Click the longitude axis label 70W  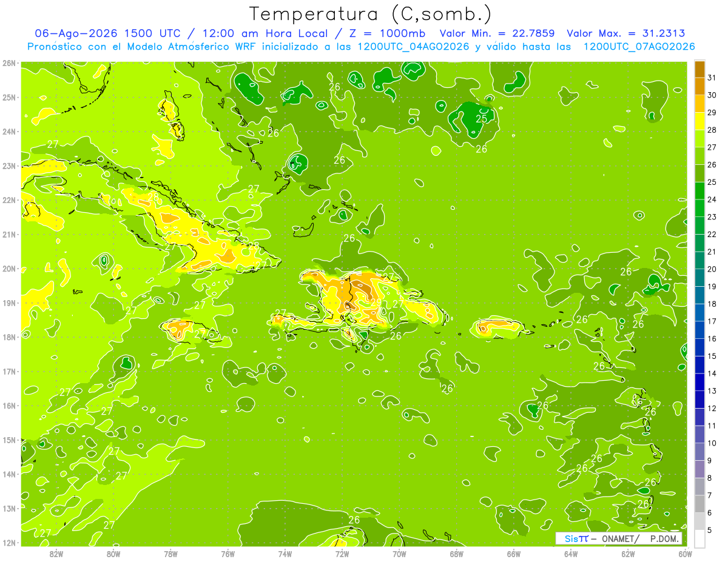tap(399, 554)
